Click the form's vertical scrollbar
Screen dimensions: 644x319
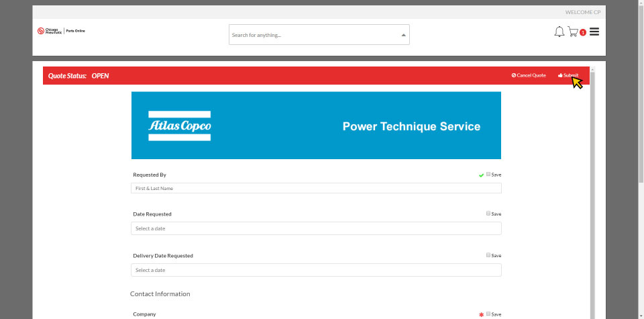tap(592, 193)
